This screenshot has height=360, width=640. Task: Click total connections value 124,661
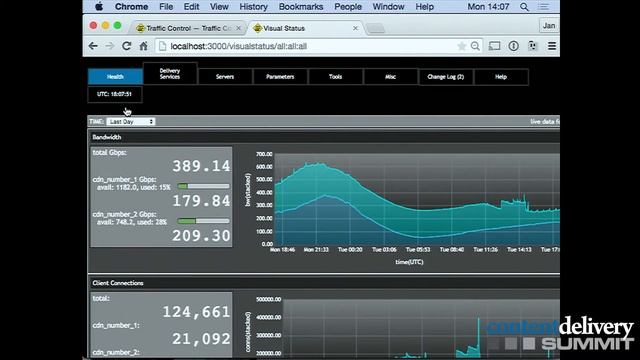196,312
